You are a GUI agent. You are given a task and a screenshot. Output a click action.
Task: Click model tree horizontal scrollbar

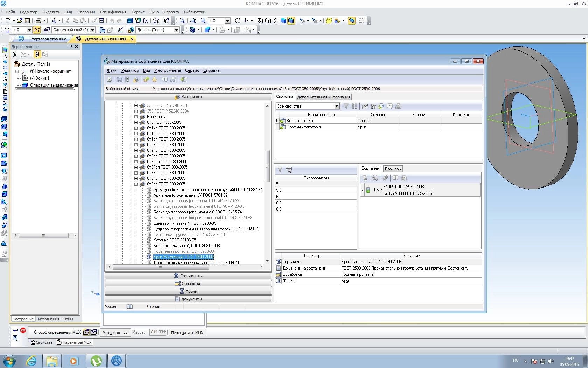coord(43,236)
